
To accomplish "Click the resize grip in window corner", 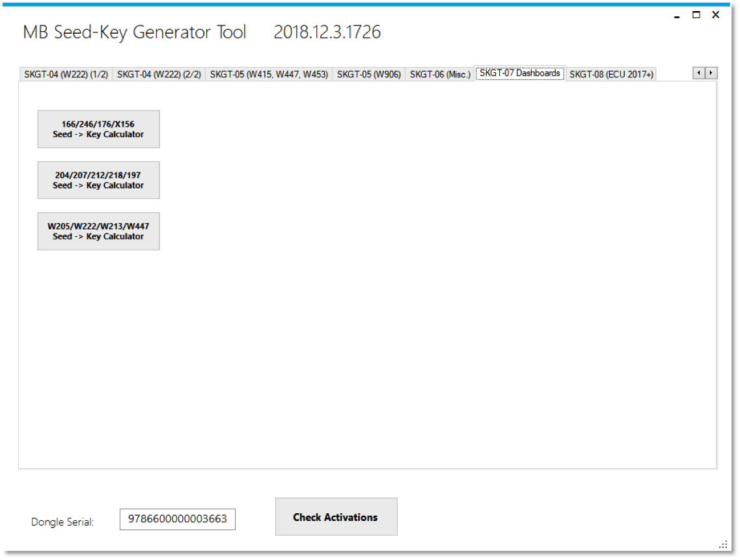I will click(x=724, y=544).
